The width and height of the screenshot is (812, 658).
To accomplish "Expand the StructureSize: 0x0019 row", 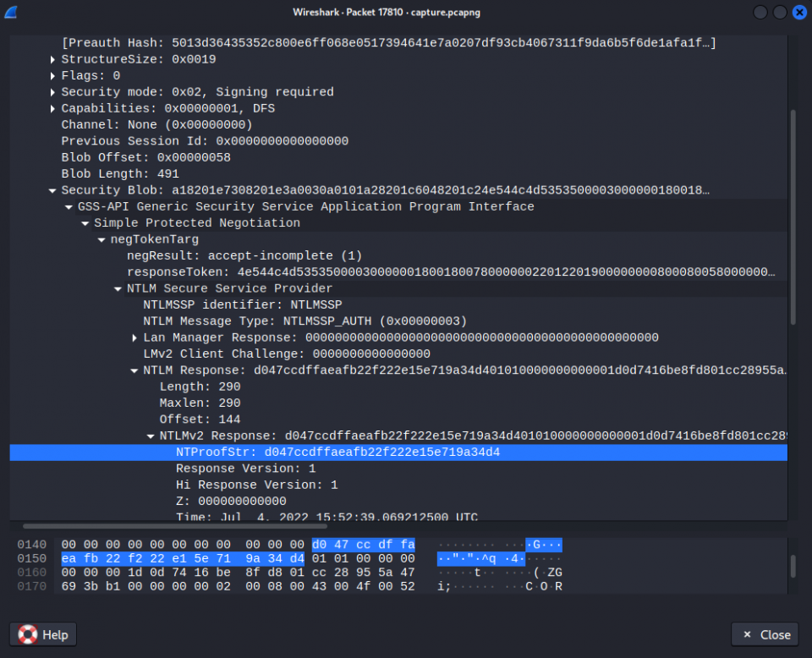I will [52, 59].
